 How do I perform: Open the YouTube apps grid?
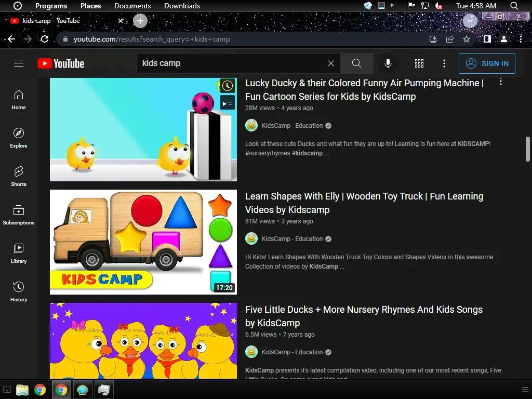point(419,63)
